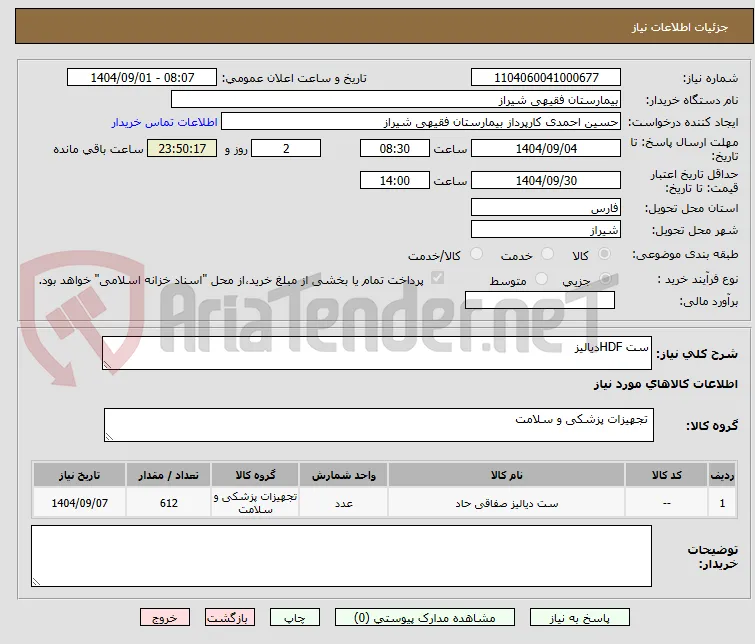Screen dimensions: 755x644
Task: Click the نام کالا column header
Action: (507, 475)
